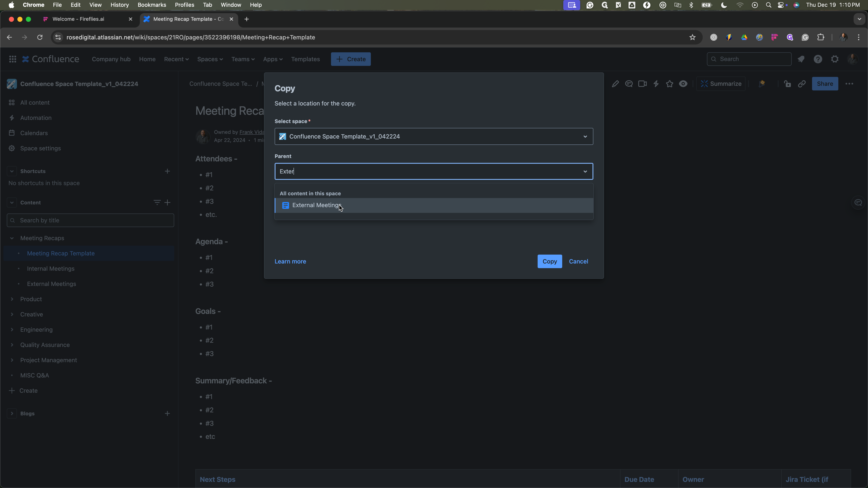Click the inline comments icon at right edge

pos(858,202)
